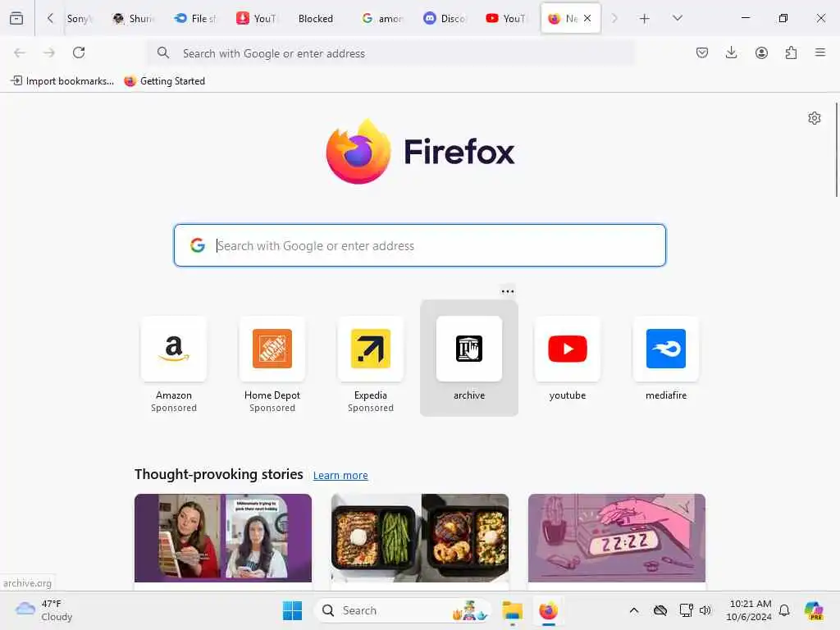Click the Learn more link
Screen dimensions: 840x630
point(340,475)
